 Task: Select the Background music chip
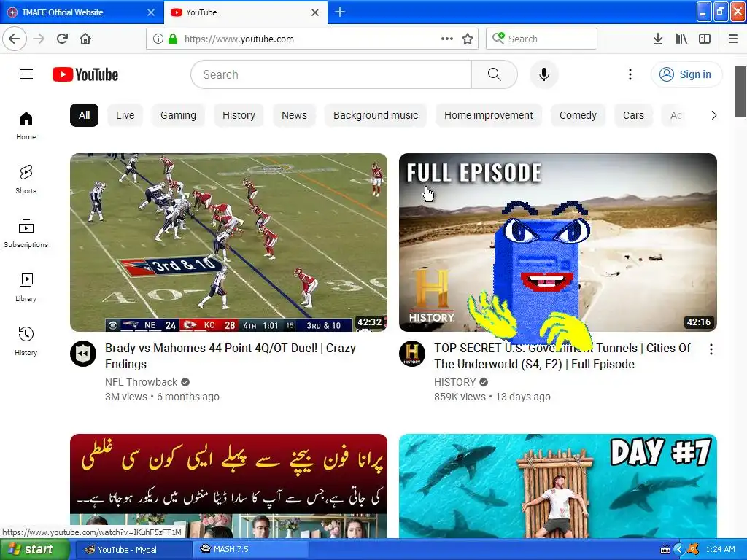(376, 115)
